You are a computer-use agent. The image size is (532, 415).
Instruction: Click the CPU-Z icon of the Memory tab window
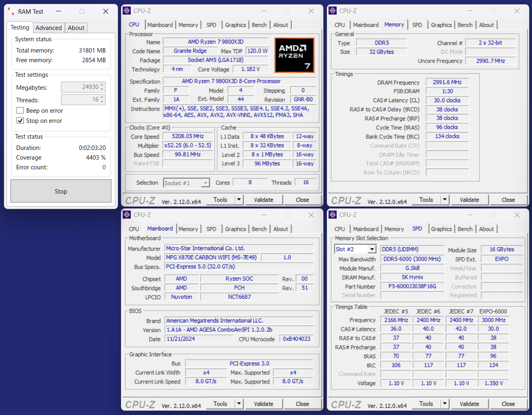click(x=333, y=11)
